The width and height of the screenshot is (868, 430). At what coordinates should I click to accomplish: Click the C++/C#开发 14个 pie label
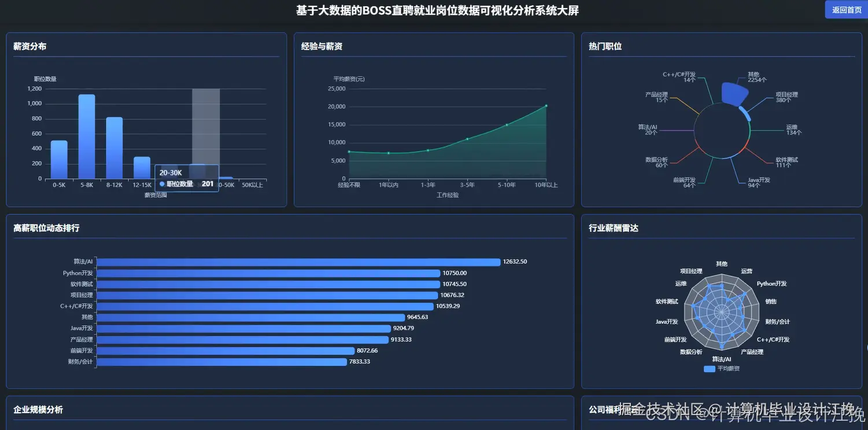[679, 77]
